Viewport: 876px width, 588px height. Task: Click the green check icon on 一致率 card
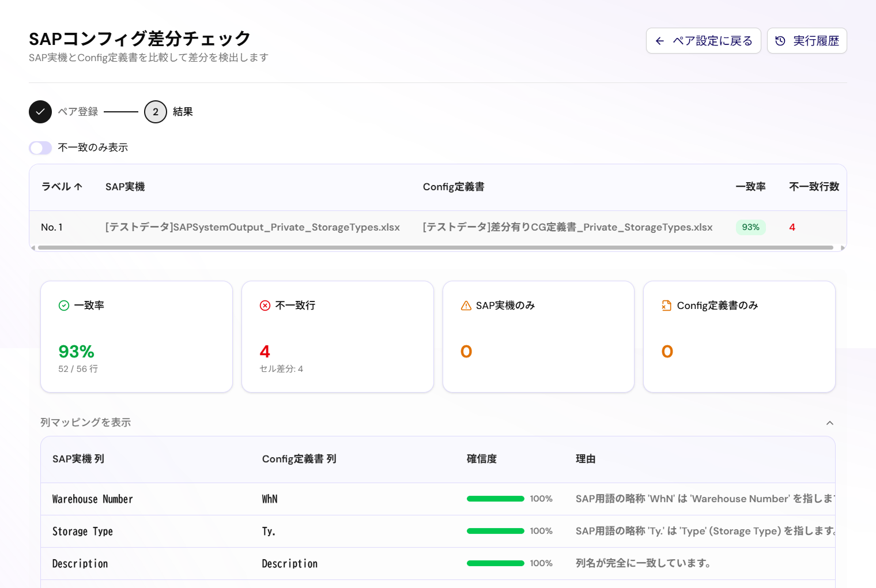(x=64, y=306)
